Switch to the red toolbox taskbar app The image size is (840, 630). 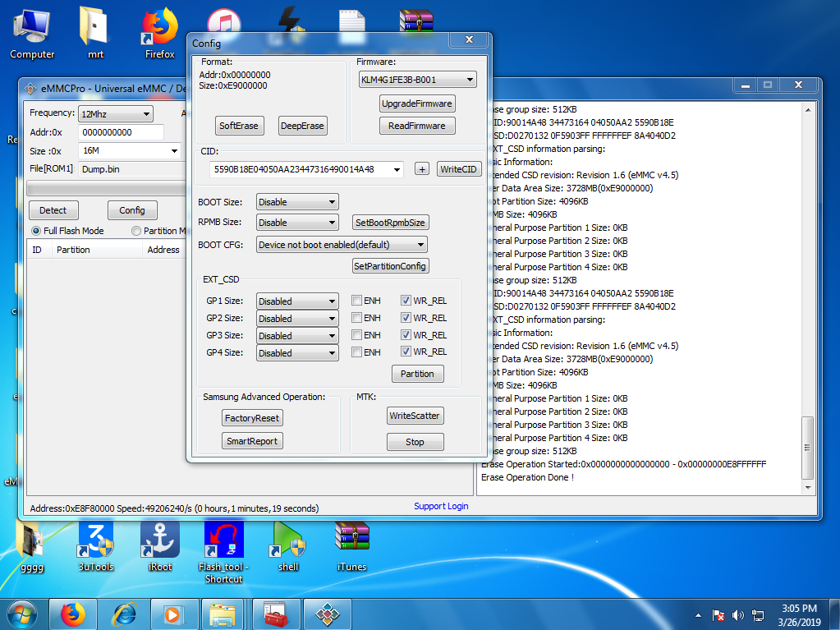(x=276, y=614)
